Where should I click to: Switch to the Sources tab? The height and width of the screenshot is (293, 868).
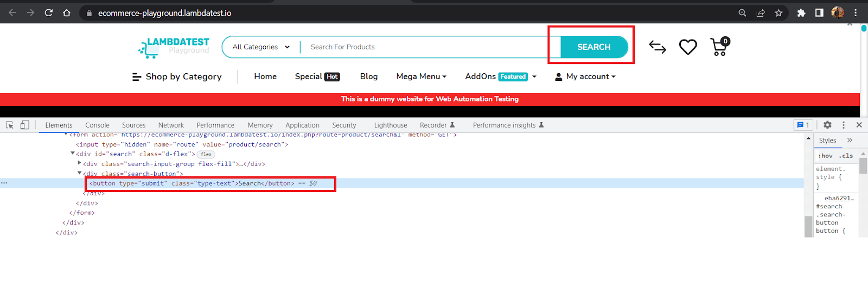tap(133, 125)
